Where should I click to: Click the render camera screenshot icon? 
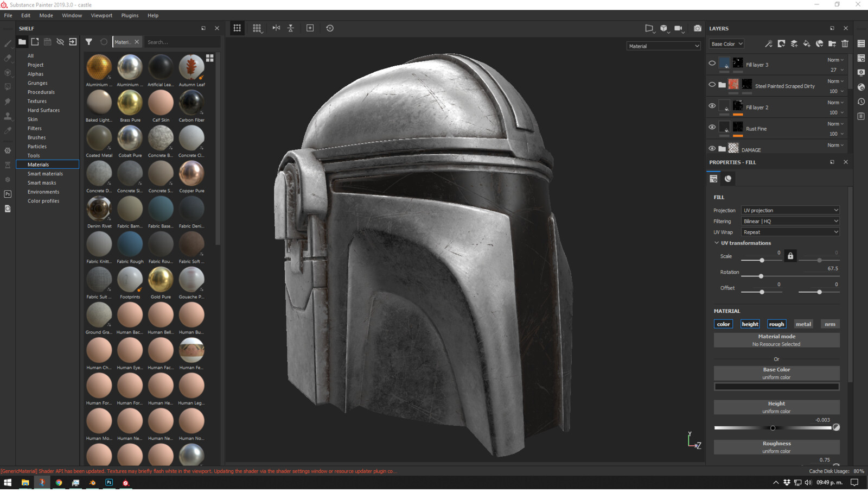[x=698, y=28]
